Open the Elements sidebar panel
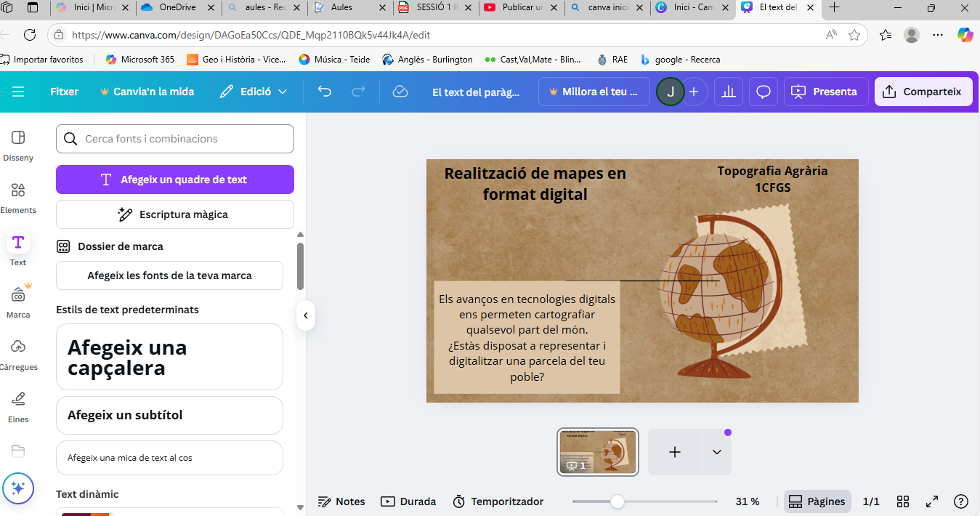Screen dimensions: 980x516 pos(18,198)
